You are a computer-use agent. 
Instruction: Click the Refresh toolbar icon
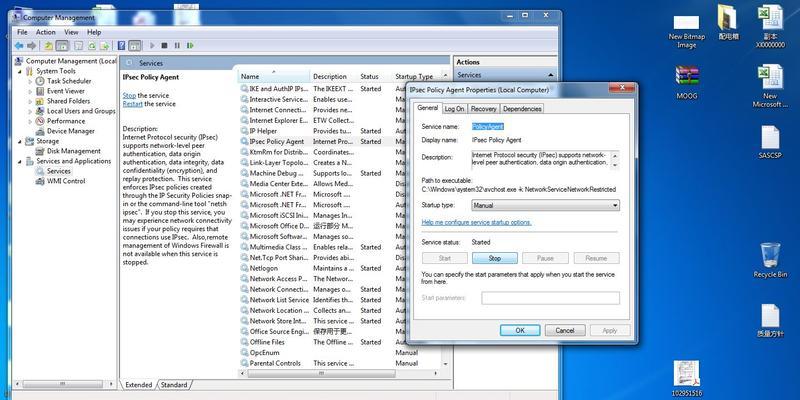[92, 46]
